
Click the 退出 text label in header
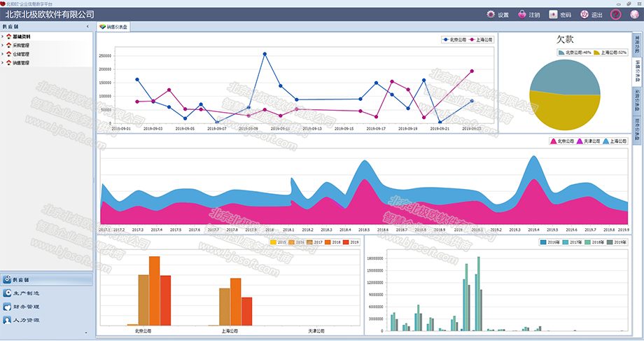coord(597,15)
